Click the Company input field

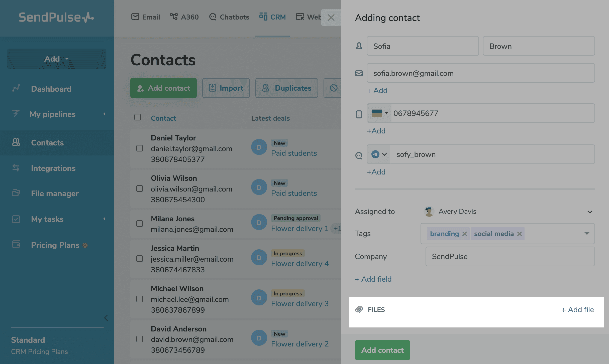coord(510,257)
